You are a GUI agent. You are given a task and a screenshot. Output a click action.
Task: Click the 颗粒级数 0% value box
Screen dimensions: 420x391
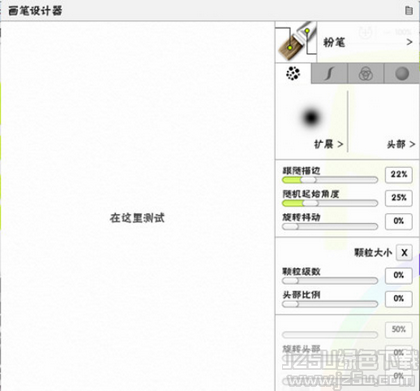(x=399, y=275)
